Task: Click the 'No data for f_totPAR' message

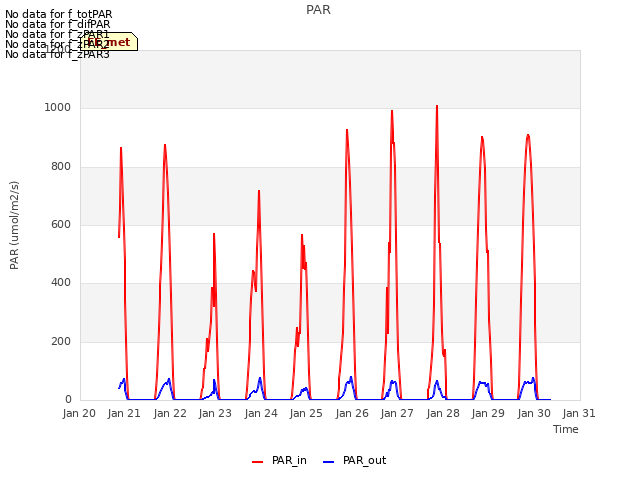Action: pos(58,14)
